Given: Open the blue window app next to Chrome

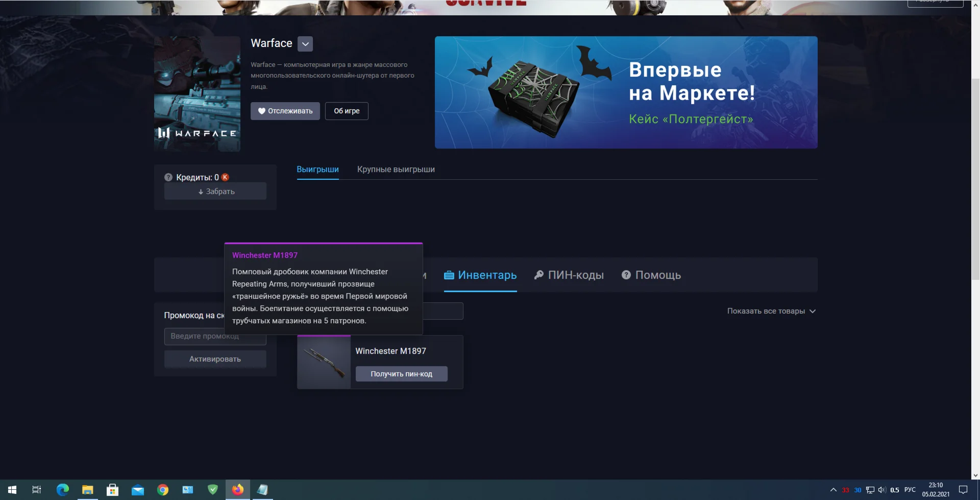Looking at the screenshot, I should pyautogui.click(x=187, y=490).
